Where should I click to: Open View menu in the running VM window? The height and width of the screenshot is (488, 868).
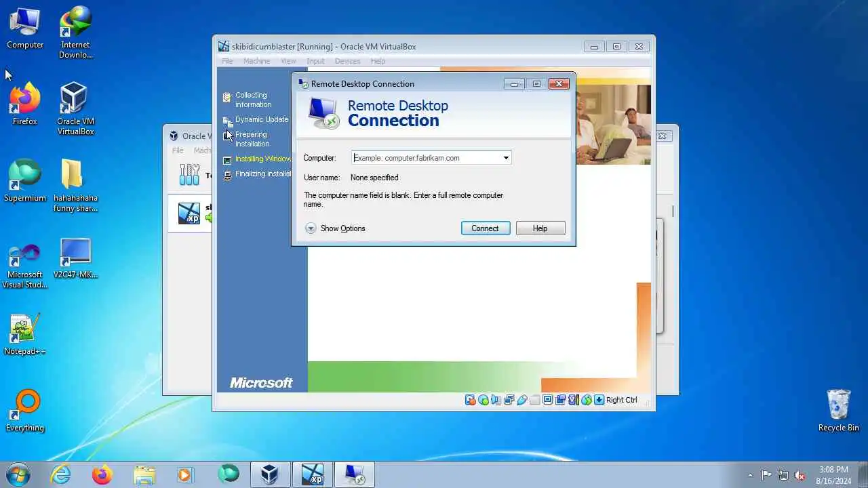tap(288, 61)
